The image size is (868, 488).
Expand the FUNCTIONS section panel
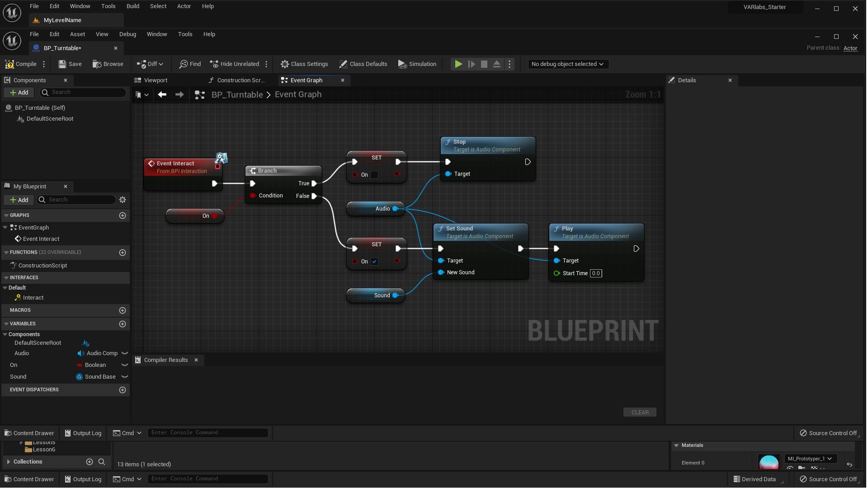click(5, 252)
